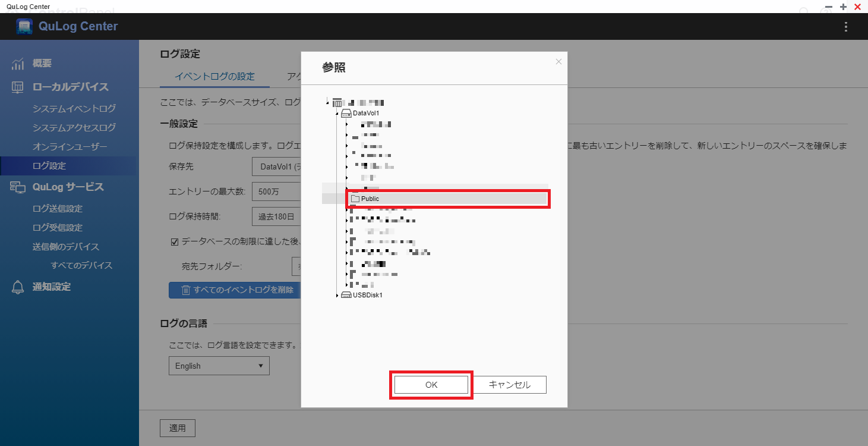The width and height of the screenshot is (868, 446).
Task: Collapse the root NAS tree node arrow
Action: coord(328,103)
